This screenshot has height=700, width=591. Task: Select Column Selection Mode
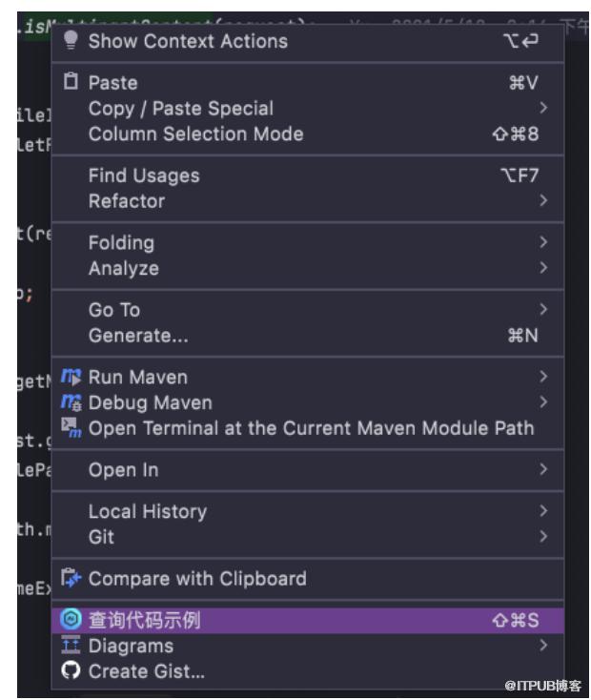[195, 134]
